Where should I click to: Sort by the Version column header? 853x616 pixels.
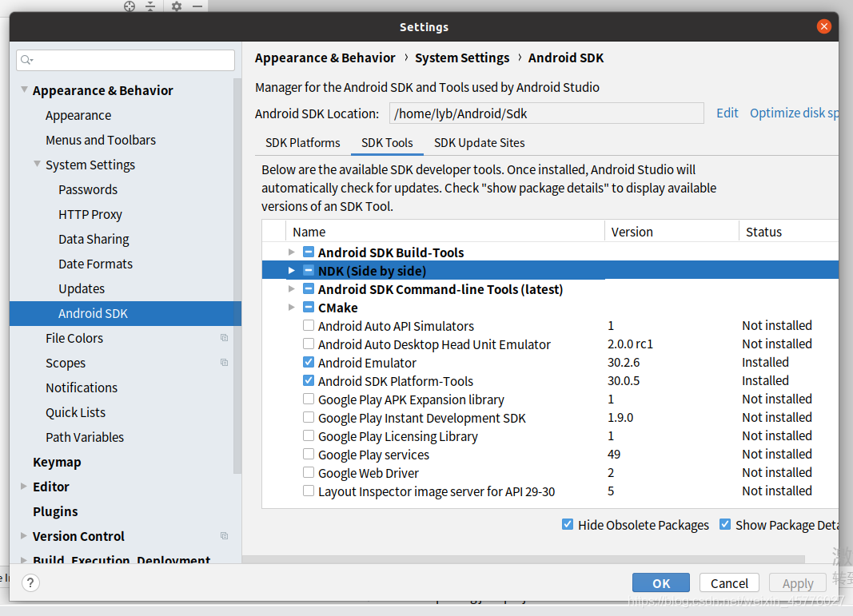(x=672, y=231)
